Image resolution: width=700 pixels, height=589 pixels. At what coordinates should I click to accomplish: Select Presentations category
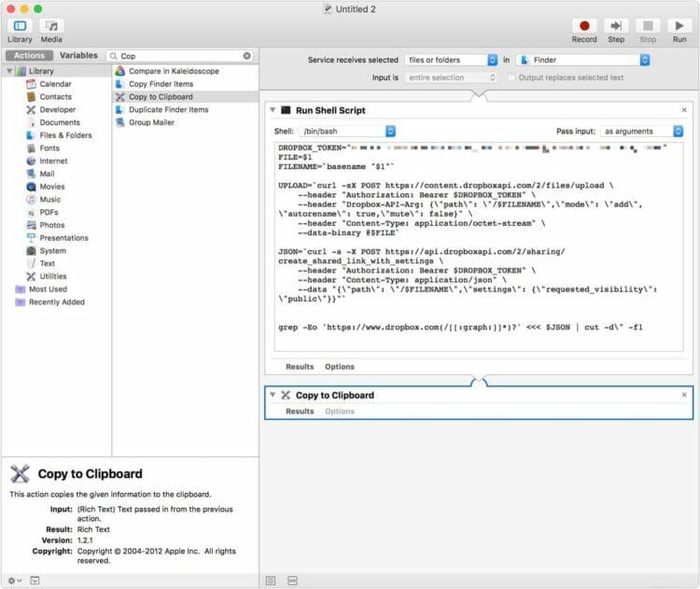pos(63,238)
